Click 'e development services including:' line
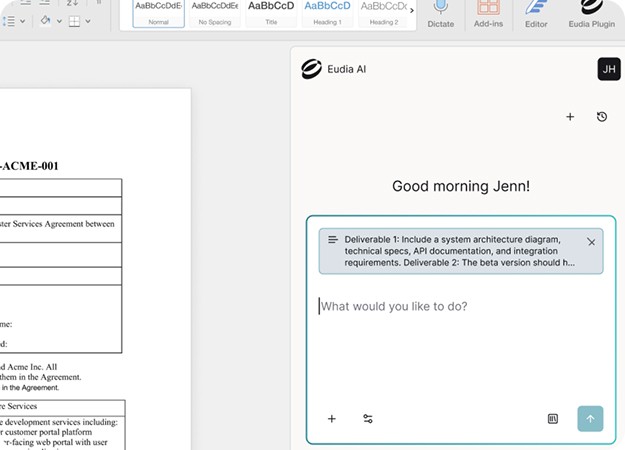 [x=59, y=422]
